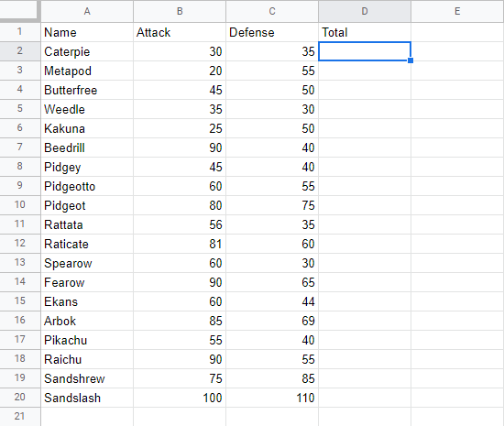
Task: Select Raticate's attack value 81
Action: (x=180, y=244)
